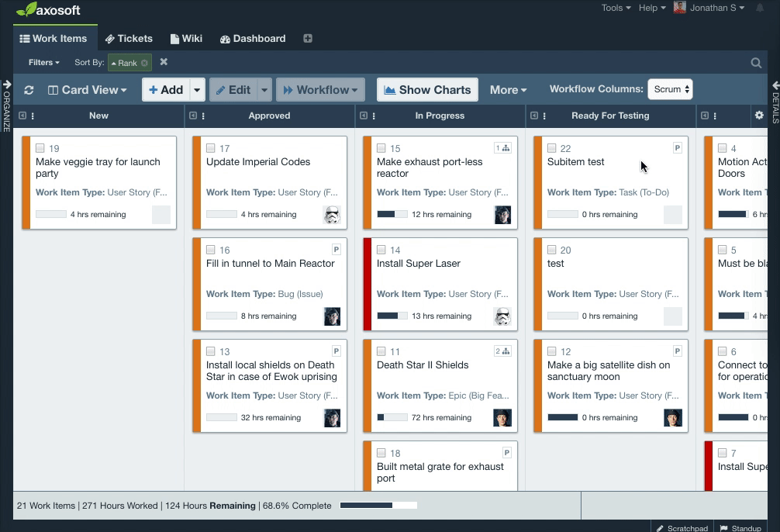Viewport: 780px width, 532px height.
Task: Open the Help menu
Action: coord(652,8)
